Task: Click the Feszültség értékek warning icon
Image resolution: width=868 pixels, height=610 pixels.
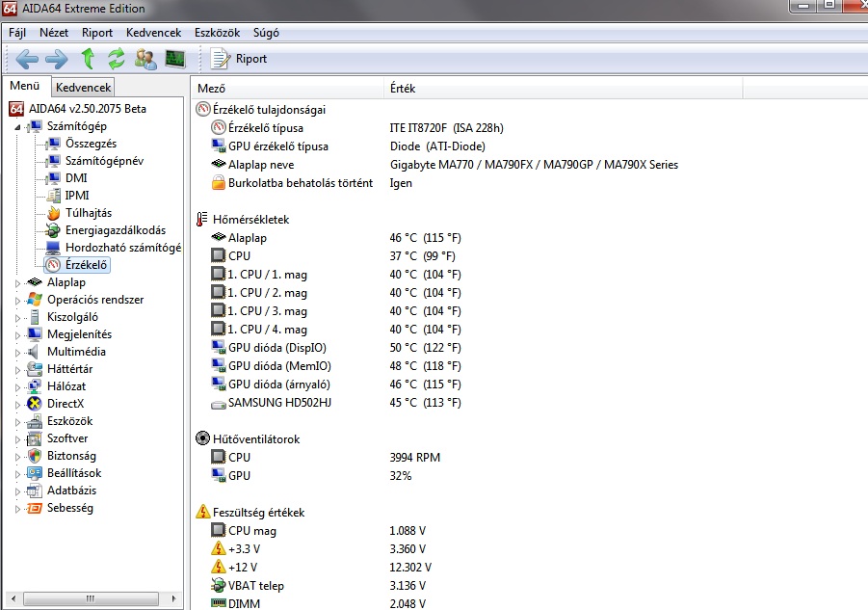Action: coord(203,512)
